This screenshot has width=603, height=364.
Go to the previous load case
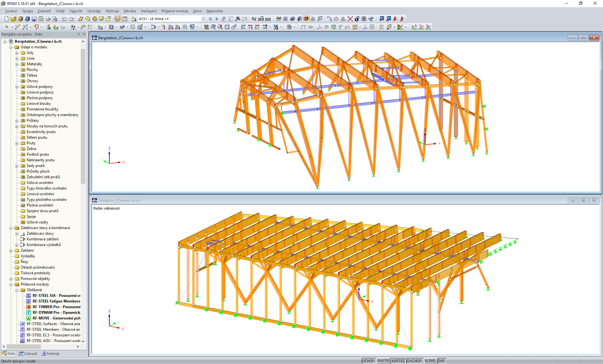[x=210, y=19]
